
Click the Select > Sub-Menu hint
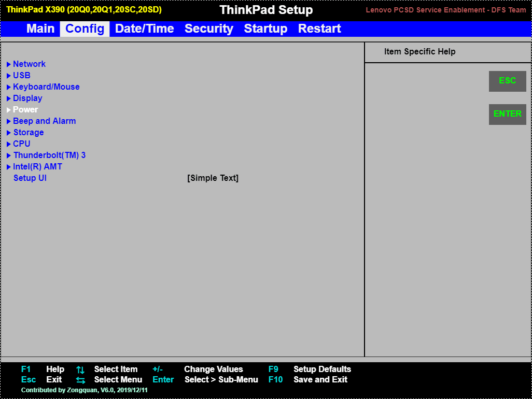(221, 380)
